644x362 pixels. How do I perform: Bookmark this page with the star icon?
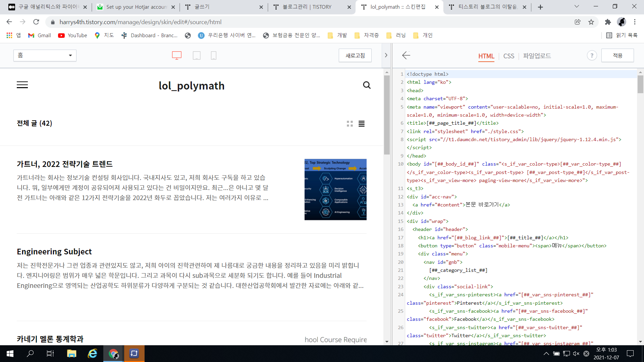(x=591, y=22)
